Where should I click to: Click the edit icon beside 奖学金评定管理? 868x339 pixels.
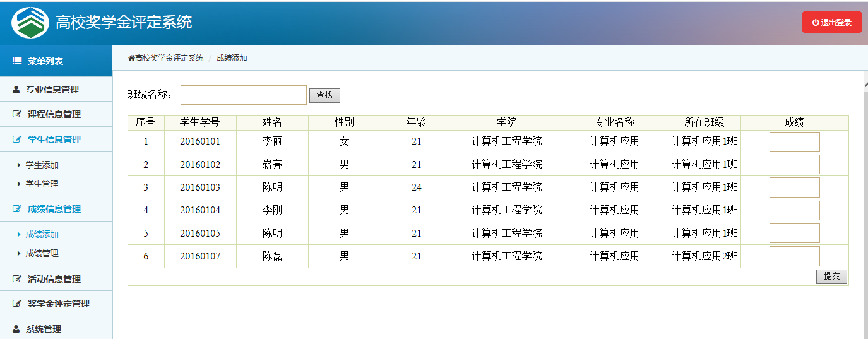(17, 304)
